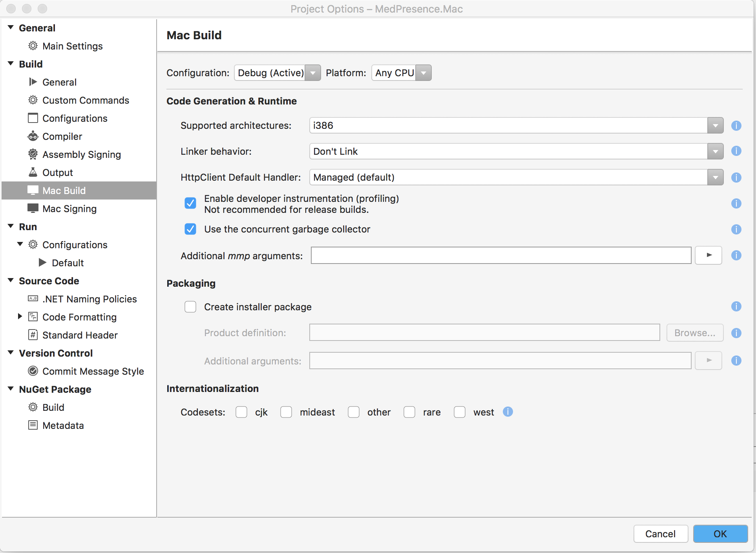Open packaging arguments variable picker button
Image resolution: width=756 pixels, height=553 pixels.
click(709, 361)
